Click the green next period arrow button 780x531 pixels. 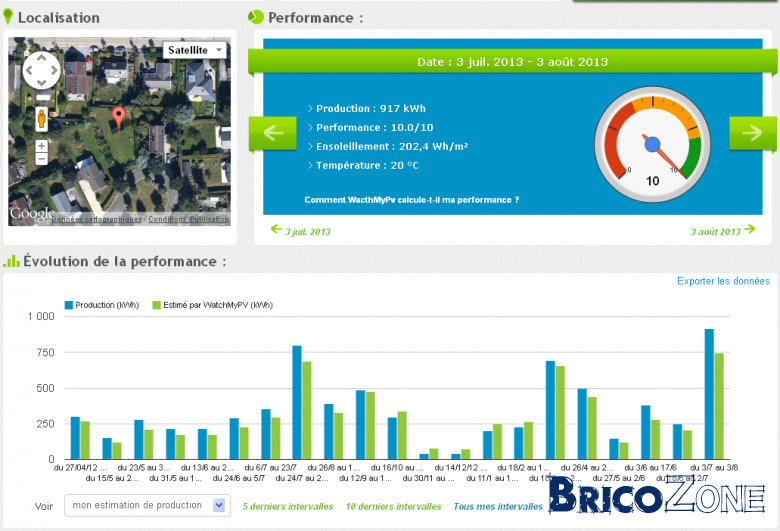(753, 133)
